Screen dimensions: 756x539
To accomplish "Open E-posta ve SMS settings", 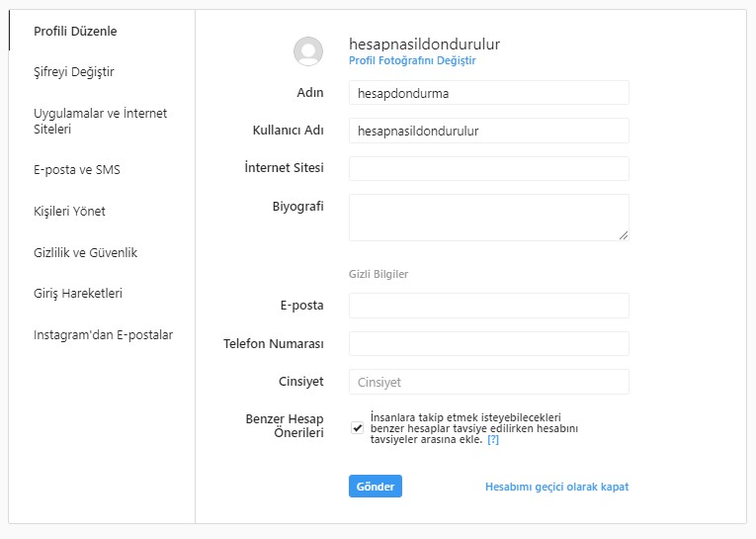I will point(77,170).
